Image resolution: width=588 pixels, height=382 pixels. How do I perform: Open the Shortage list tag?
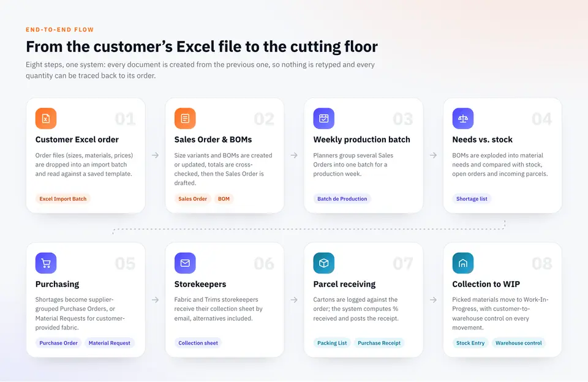pos(472,199)
